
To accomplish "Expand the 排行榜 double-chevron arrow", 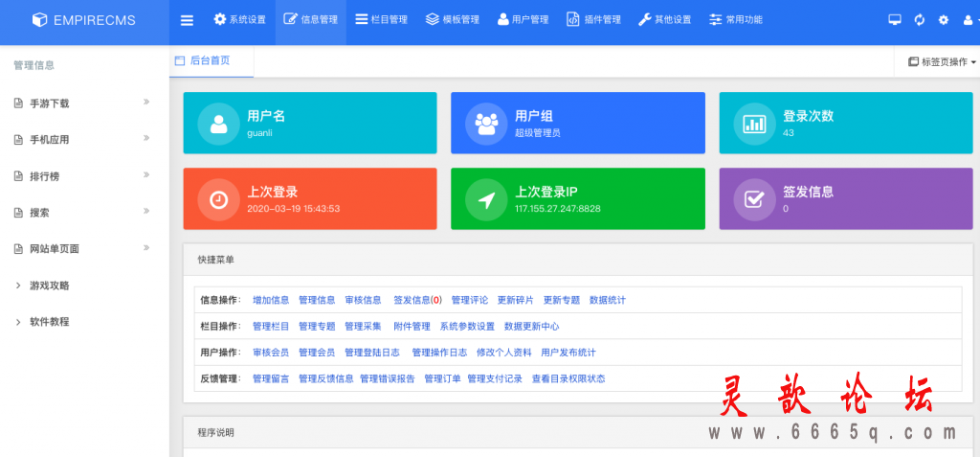I will (146, 174).
